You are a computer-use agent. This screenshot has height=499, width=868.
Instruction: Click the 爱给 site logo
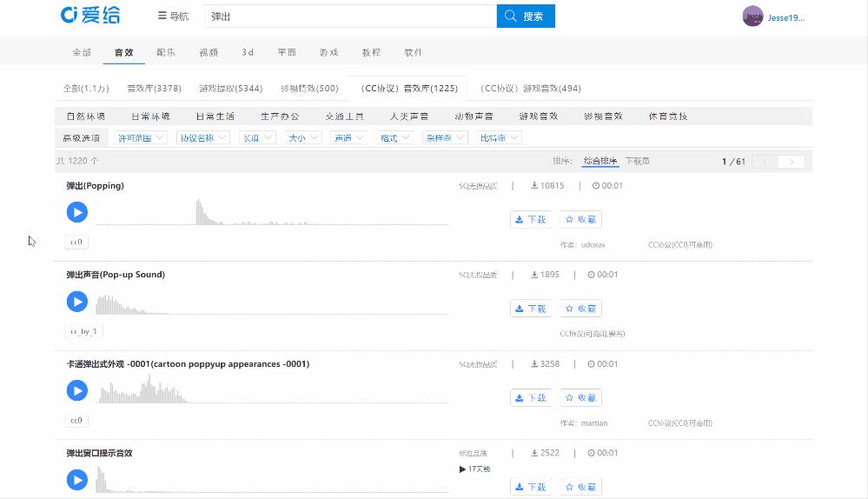(90, 16)
